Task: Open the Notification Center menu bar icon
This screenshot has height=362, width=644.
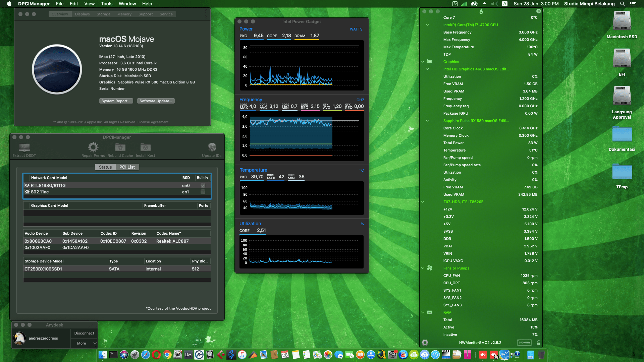Action: [633, 4]
